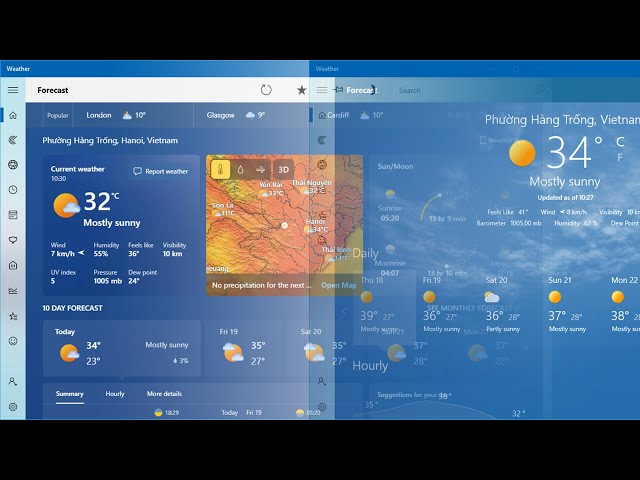Click the smiley feedback icon in left sidebar
This screenshot has width=640, height=480.
point(13,341)
